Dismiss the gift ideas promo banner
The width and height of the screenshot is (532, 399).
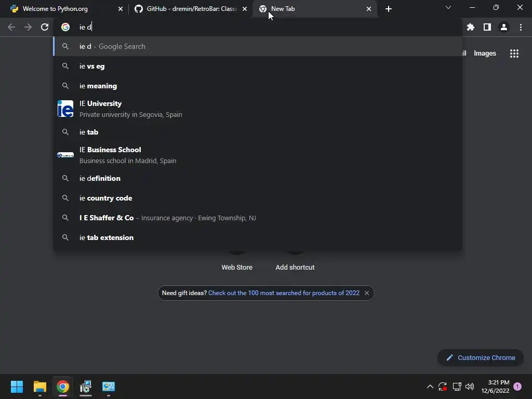point(367,293)
